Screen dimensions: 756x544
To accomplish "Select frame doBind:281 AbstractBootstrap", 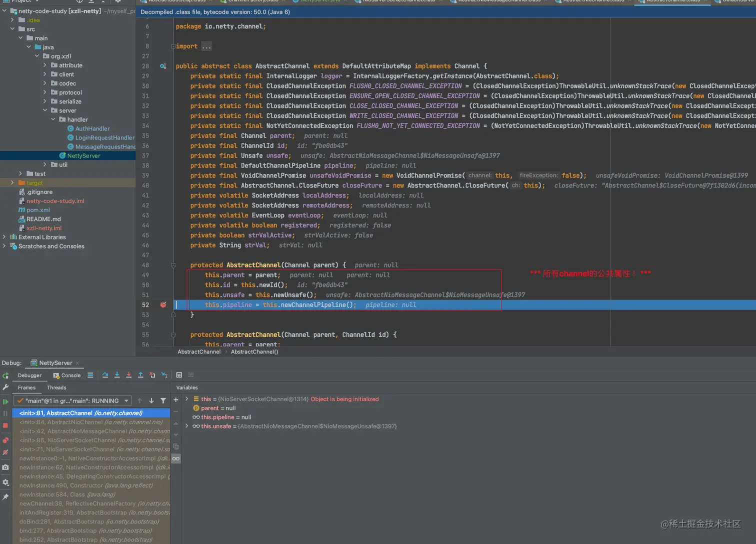I will (91, 521).
